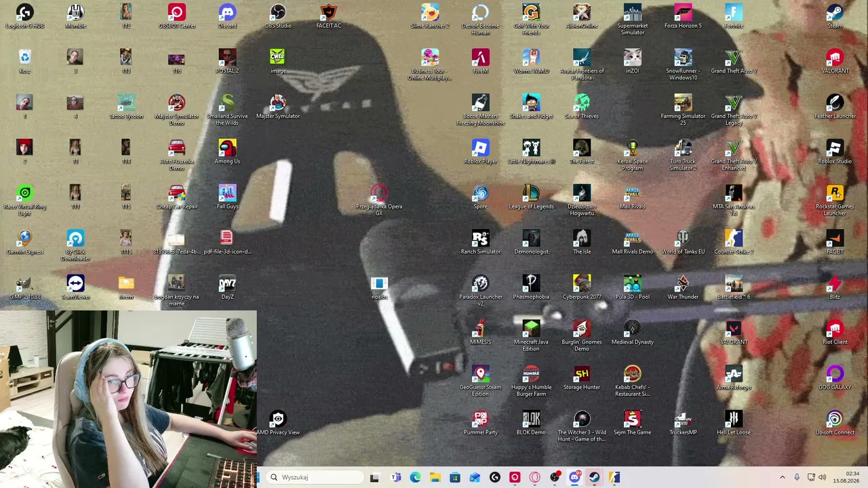Click the microphone icon in system tray
Image resolution: width=868 pixels, height=488 pixels.
[797, 477]
